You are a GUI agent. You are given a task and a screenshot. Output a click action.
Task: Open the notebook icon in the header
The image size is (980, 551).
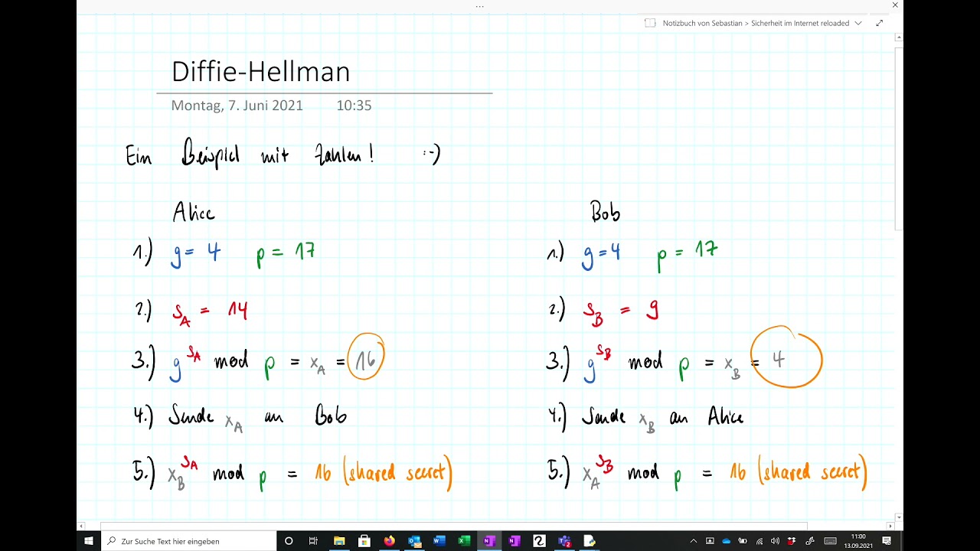tap(650, 23)
